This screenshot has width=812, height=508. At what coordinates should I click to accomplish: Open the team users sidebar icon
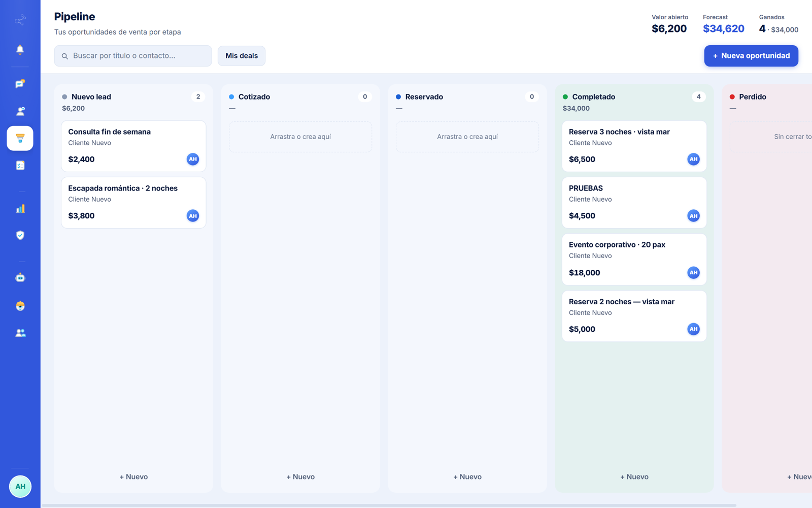(20, 333)
